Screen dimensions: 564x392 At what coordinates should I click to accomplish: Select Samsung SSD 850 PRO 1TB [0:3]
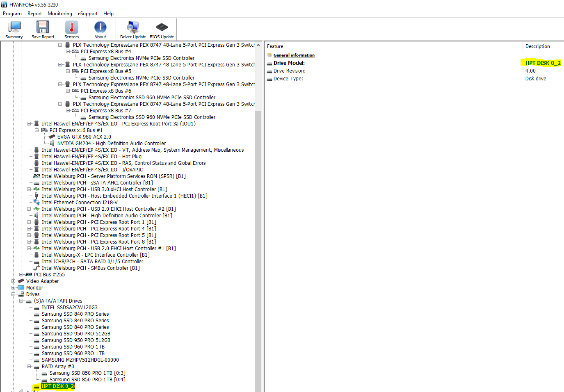tap(87, 373)
